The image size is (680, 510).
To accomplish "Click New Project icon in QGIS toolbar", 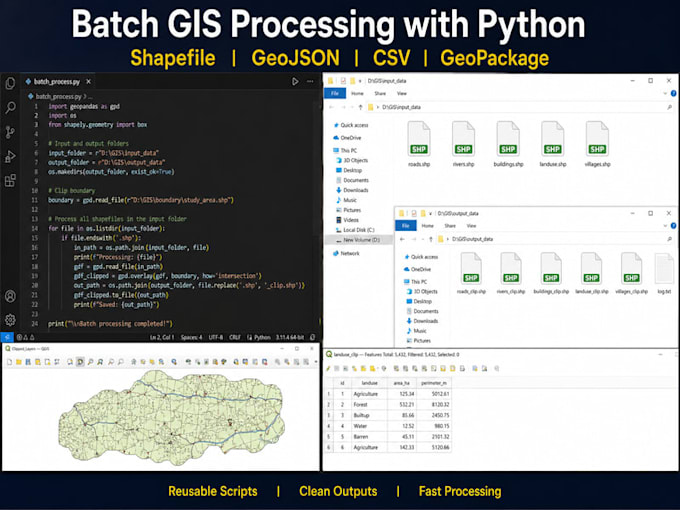I will click(10, 362).
